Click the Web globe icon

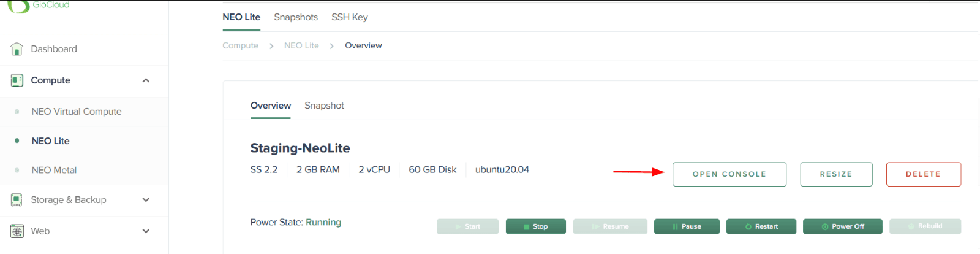coord(17,231)
